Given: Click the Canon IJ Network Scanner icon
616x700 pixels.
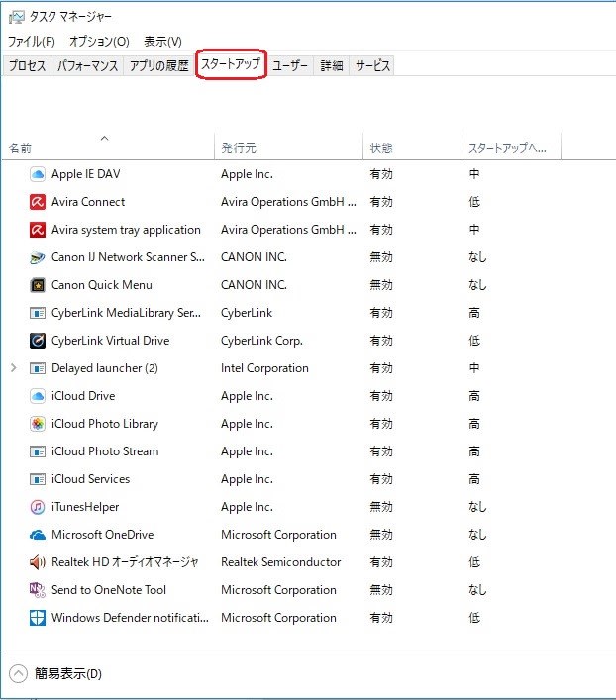Looking at the screenshot, I should click(38, 257).
